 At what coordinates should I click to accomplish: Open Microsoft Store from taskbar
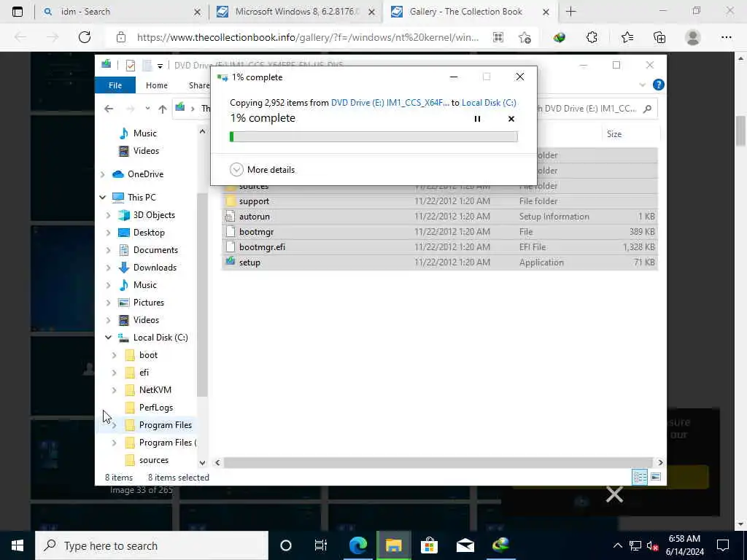(x=429, y=545)
